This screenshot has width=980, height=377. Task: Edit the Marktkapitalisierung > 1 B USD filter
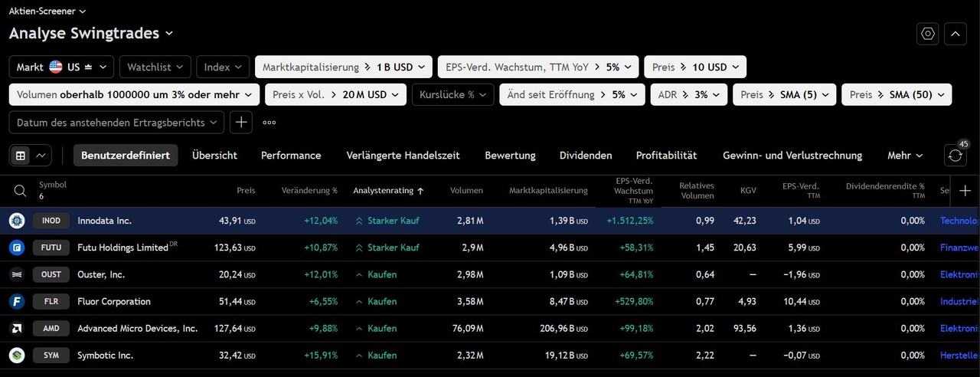[x=344, y=67]
